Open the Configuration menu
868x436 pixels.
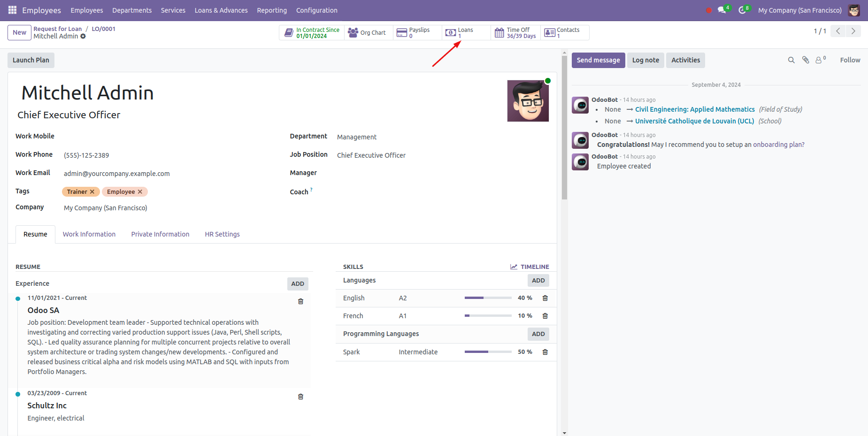point(316,10)
